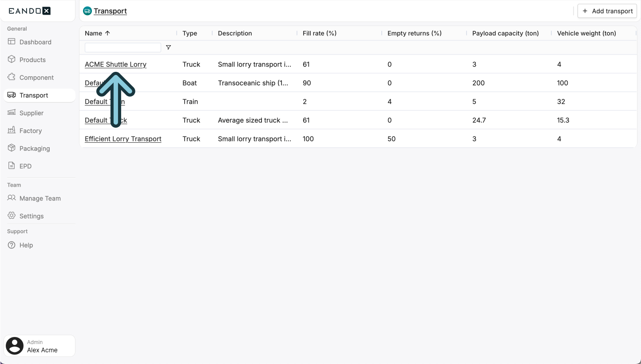Open the Settings page
Viewport: 641px width, 364px height.
click(31, 216)
